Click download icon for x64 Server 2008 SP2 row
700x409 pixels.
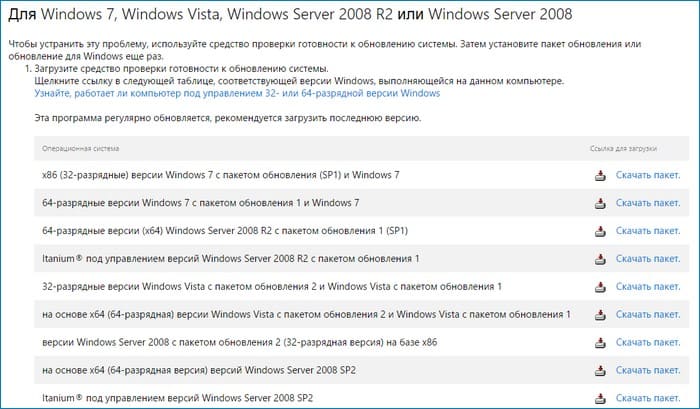(x=600, y=371)
